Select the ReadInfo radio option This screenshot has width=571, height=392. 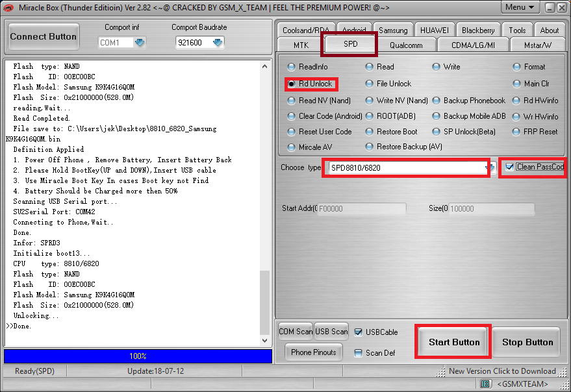click(308, 67)
